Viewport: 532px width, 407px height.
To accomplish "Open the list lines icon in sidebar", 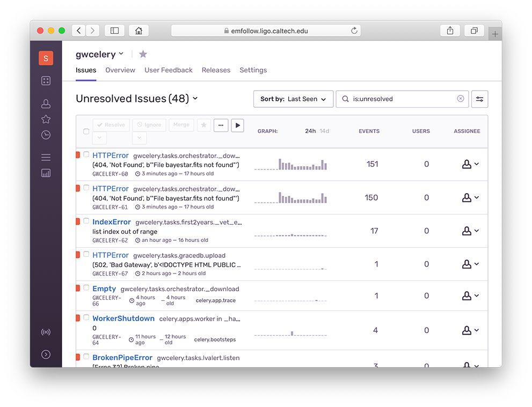I will tap(46, 157).
